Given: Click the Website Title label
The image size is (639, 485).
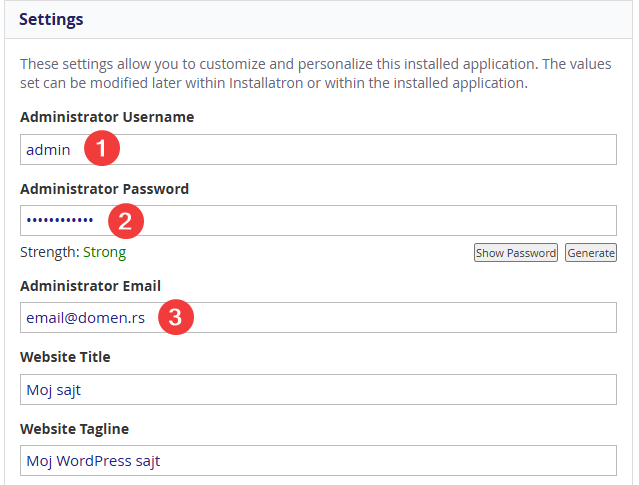Looking at the screenshot, I should coord(65,357).
